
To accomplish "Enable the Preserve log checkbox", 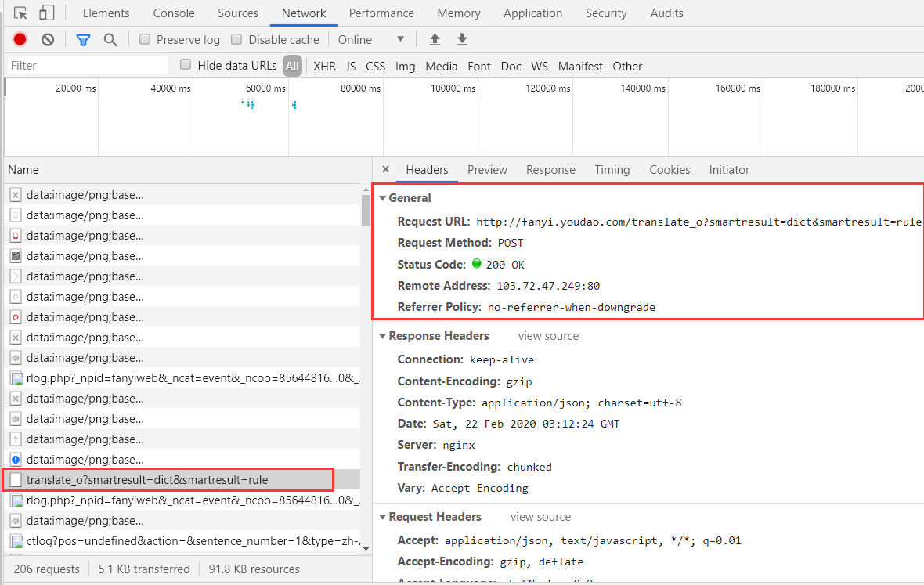I will (145, 39).
